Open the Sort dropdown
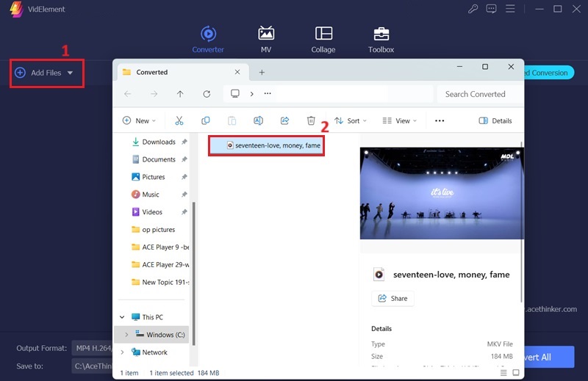This screenshot has height=381, width=588. 351,120
